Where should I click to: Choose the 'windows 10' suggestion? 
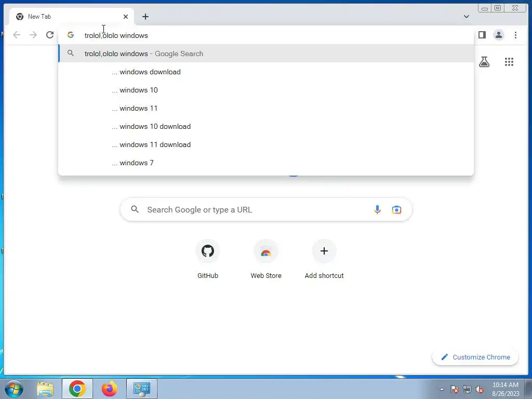[266, 90]
